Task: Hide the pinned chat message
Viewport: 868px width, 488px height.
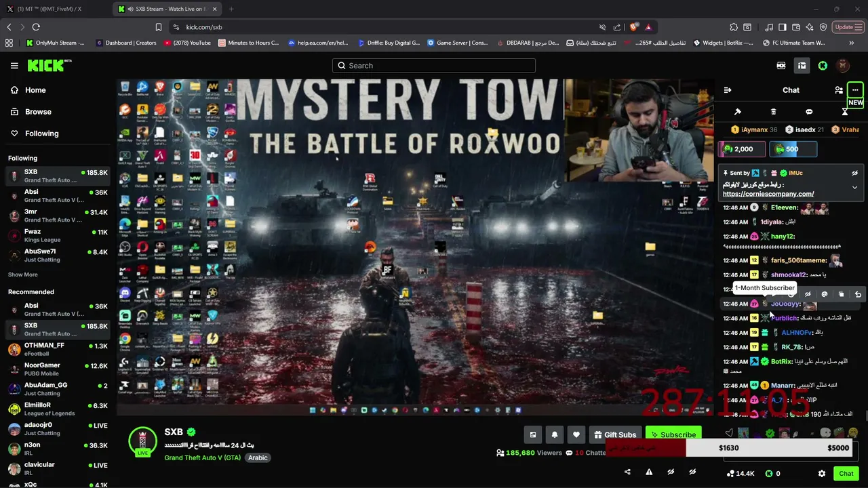Action: 855,174
